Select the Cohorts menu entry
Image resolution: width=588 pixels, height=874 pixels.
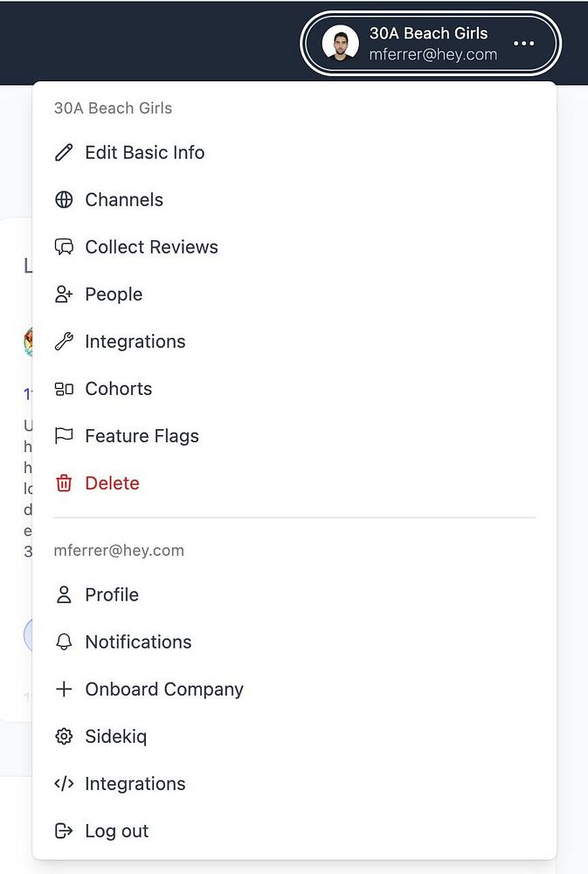pyautogui.click(x=118, y=389)
